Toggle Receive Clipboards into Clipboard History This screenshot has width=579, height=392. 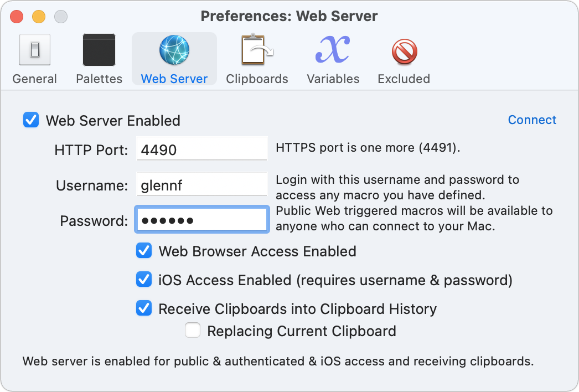click(x=144, y=308)
